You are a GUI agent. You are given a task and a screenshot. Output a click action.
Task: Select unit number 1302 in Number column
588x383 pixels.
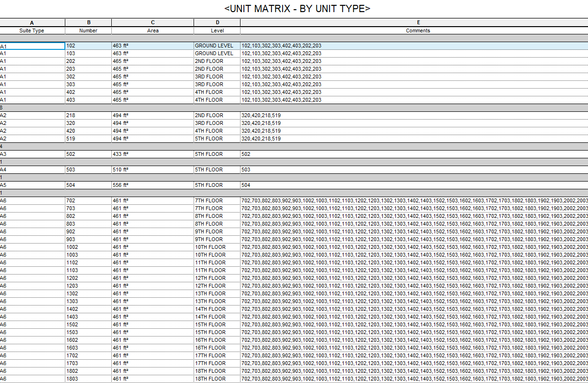pyautogui.click(x=89, y=293)
